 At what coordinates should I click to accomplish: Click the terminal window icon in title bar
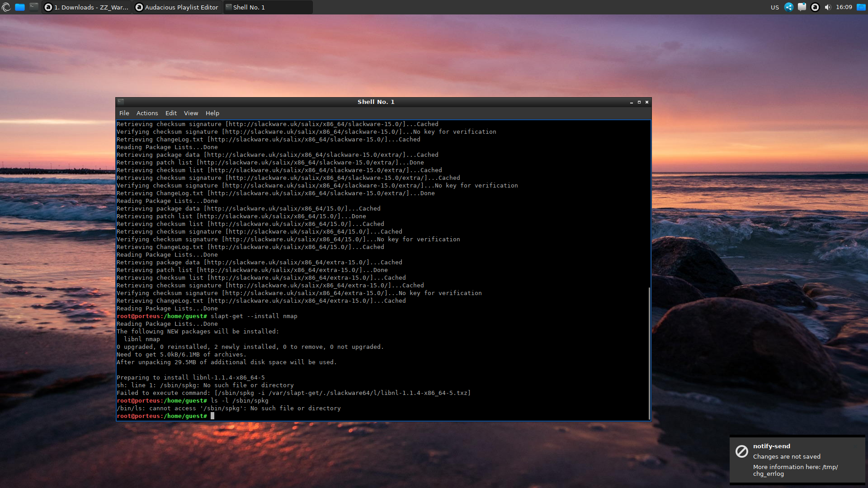(121, 102)
